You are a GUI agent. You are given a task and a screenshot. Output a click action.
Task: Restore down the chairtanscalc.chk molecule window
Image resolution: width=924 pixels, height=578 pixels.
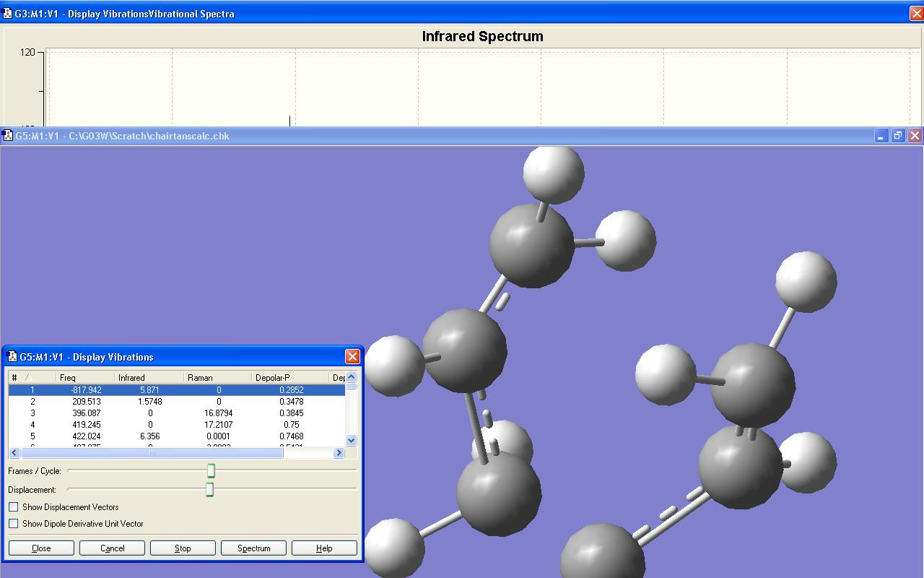[898, 136]
